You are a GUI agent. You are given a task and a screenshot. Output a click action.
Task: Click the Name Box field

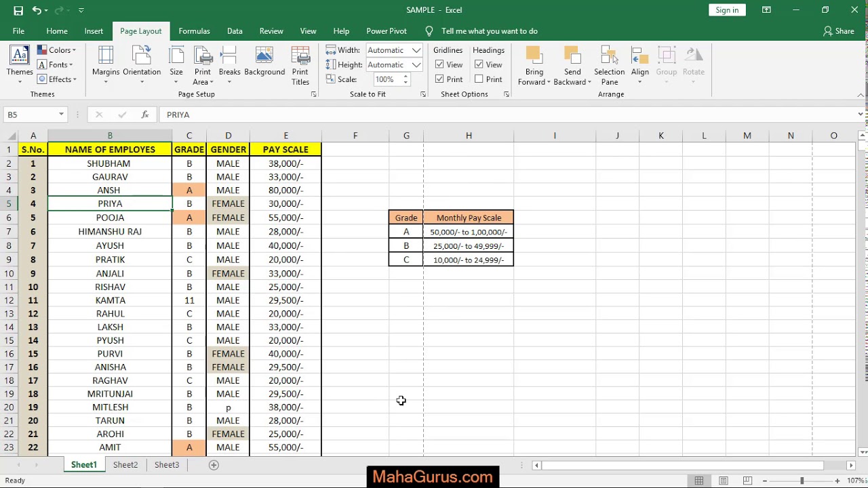click(x=30, y=115)
